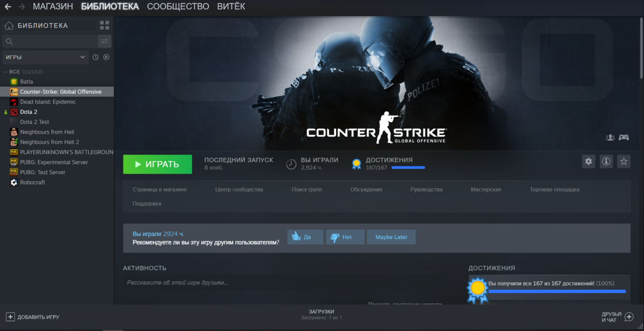
Task: Click the library search field
Action: tap(50, 41)
